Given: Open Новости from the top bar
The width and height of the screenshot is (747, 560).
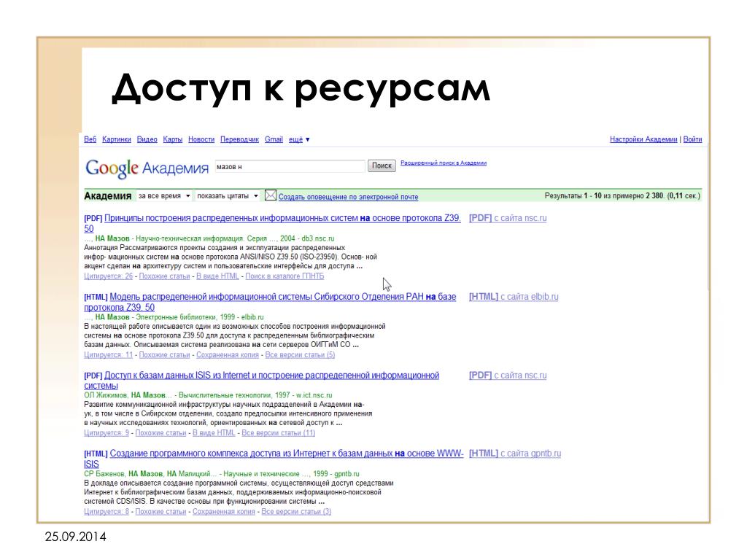Looking at the screenshot, I should (x=201, y=139).
